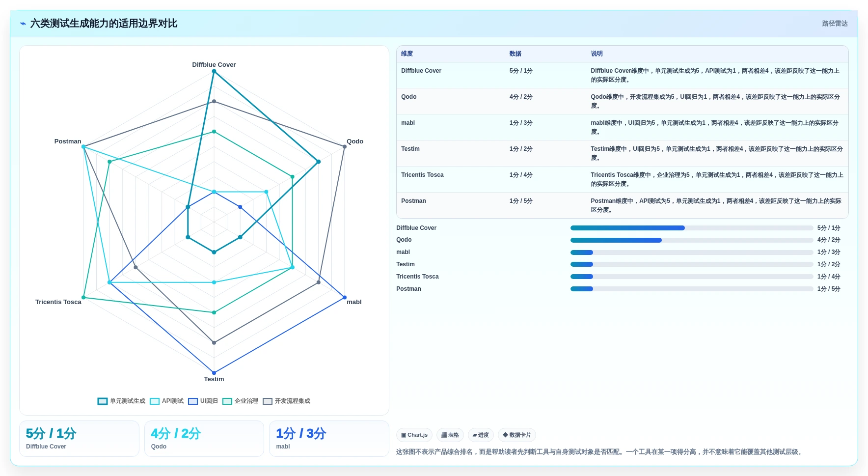Click the 路径雷达 label in header
The height and width of the screenshot is (476, 868).
click(835, 24)
